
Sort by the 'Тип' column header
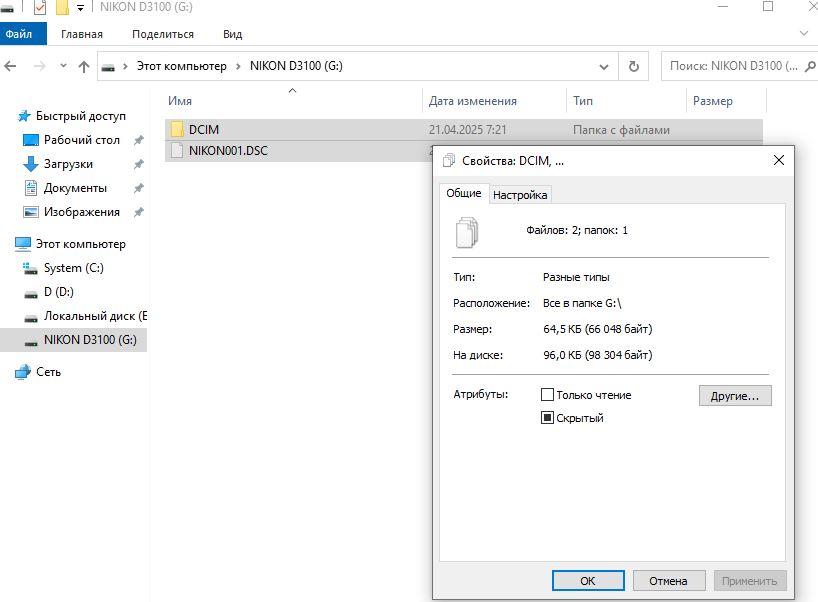626,101
